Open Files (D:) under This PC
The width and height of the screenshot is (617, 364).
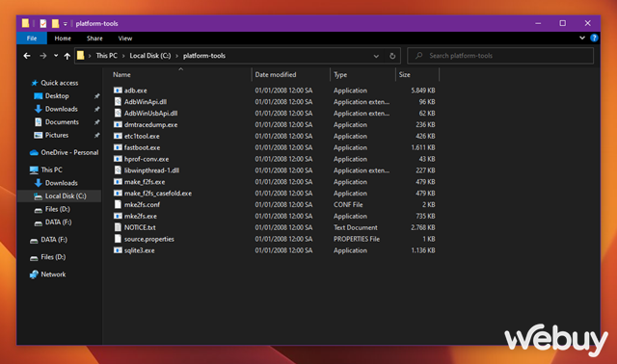tap(57, 209)
